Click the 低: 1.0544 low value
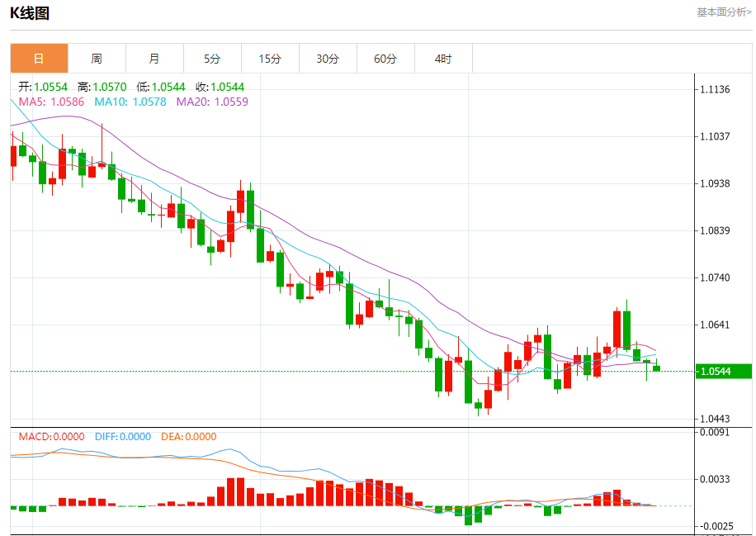This screenshot has width=756, height=536. click(x=161, y=87)
